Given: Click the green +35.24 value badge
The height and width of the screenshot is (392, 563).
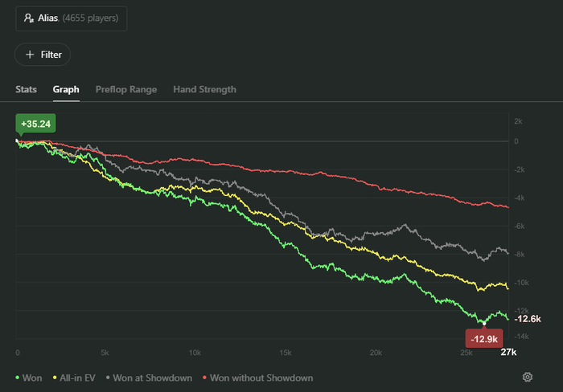Looking at the screenshot, I should click(x=36, y=124).
